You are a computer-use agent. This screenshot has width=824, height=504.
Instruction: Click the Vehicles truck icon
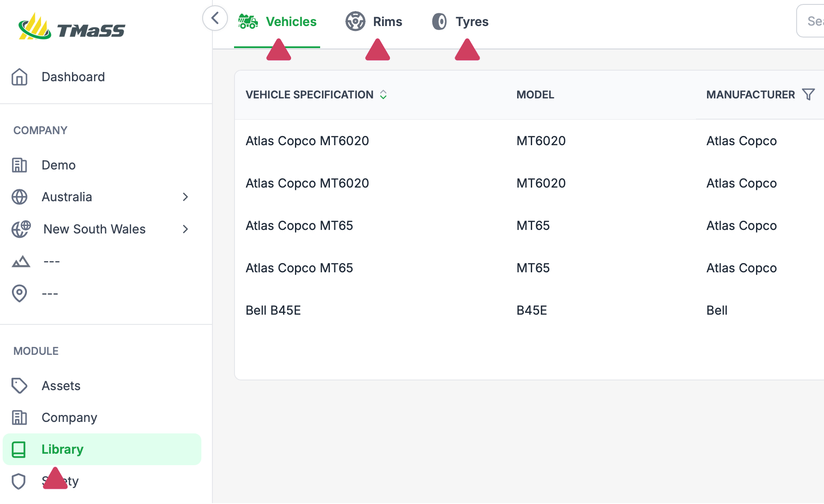click(x=248, y=21)
